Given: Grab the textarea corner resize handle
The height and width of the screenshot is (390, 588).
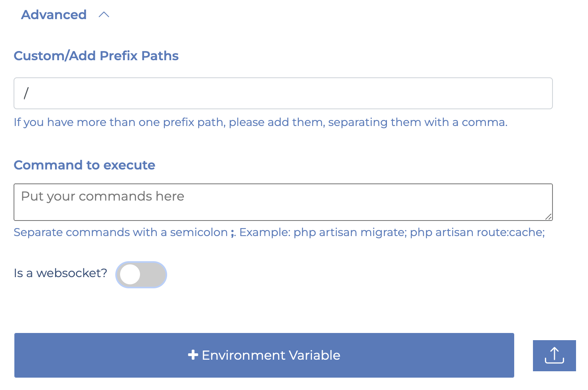Looking at the screenshot, I should click(549, 217).
